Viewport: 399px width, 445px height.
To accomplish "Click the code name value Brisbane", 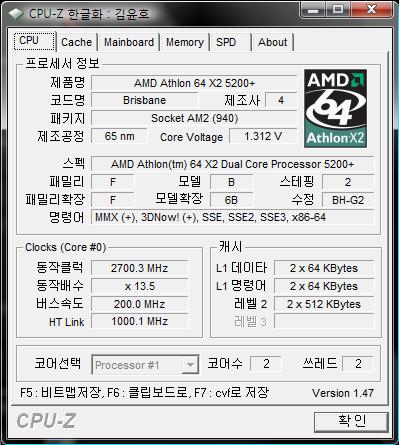I will [144, 100].
